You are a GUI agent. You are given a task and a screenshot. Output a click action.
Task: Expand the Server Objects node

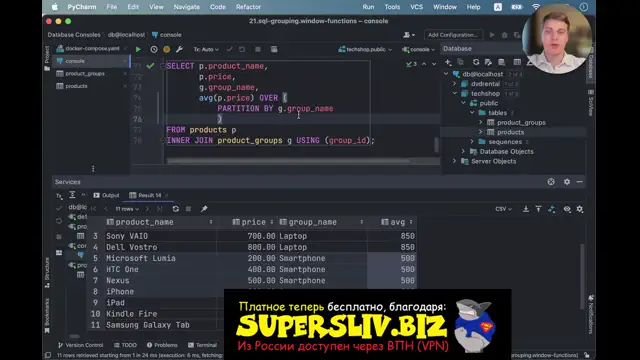click(x=455, y=161)
